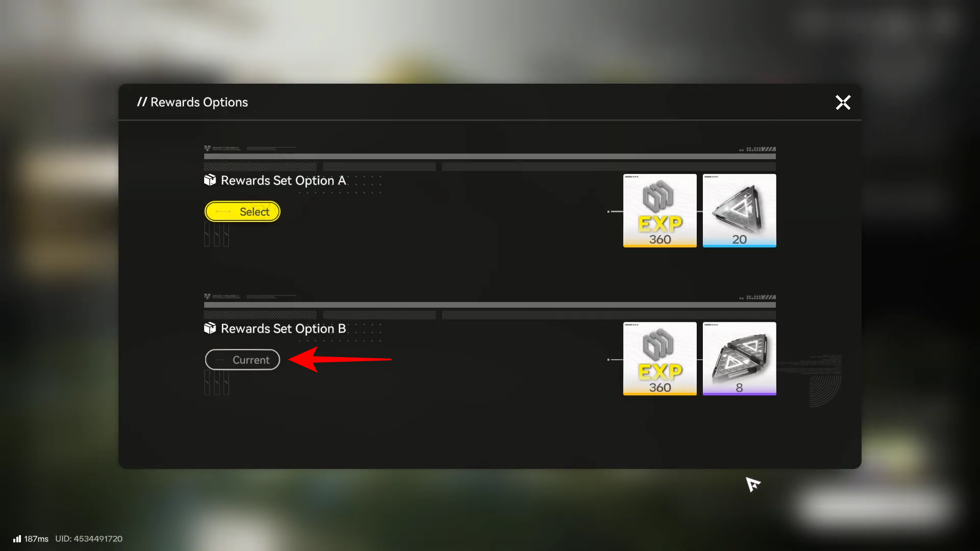Click the Rewards Set Option A label

point(283,181)
